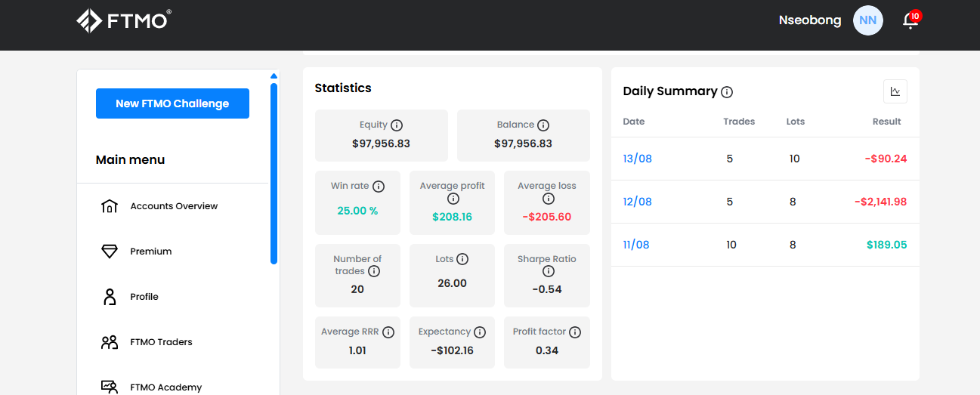This screenshot has width=980, height=395.
Task: Click the sidebar scroll-up arrow
Action: tap(274, 76)
